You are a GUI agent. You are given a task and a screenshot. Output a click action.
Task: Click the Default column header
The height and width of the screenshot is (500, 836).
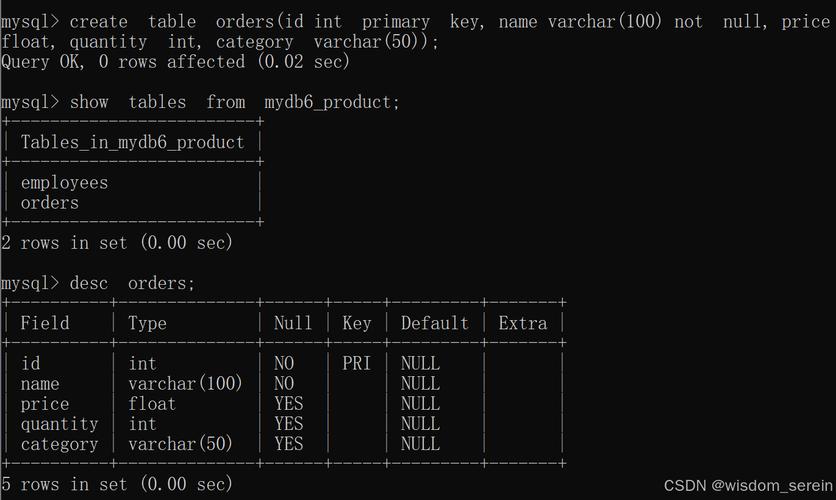pyautogui.click(x=434, y=323)
